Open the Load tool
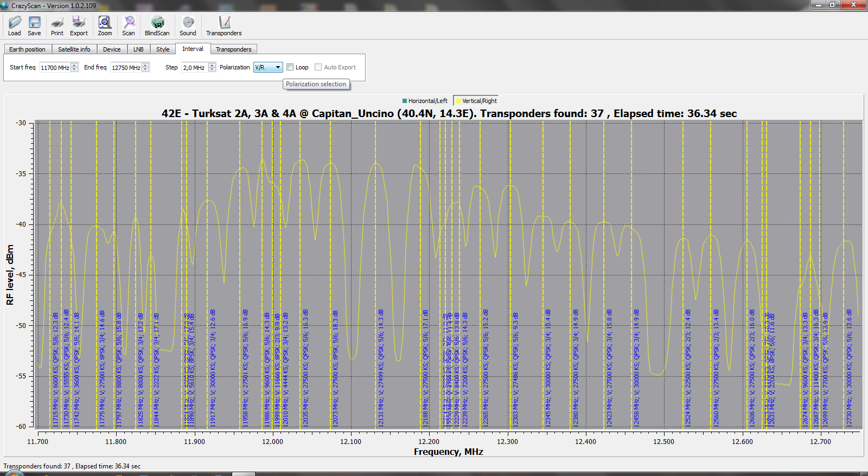Viewport: 868px width, 476px height. [x=15, y=26]
